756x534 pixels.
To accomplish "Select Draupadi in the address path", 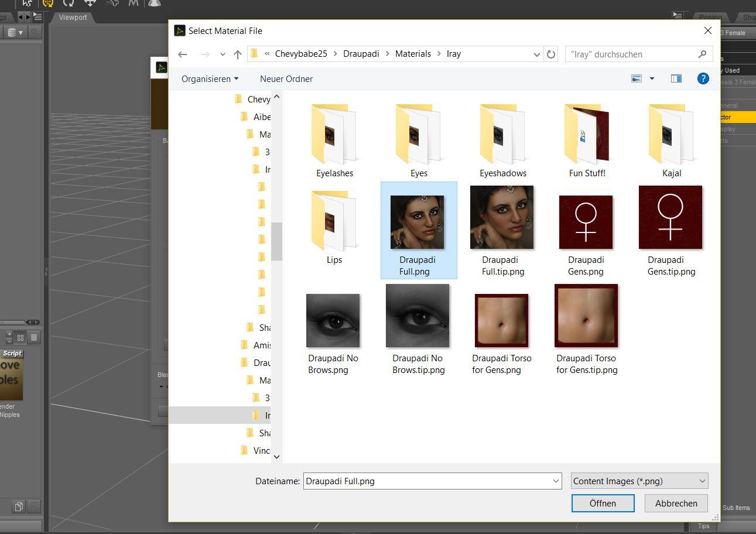I will [x=361, y=54].
